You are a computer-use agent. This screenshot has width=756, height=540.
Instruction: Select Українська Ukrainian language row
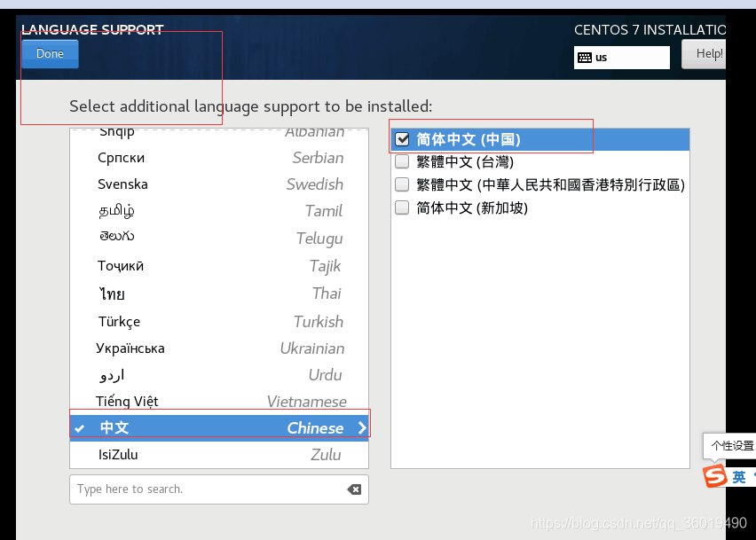click(x=219, y=348)
